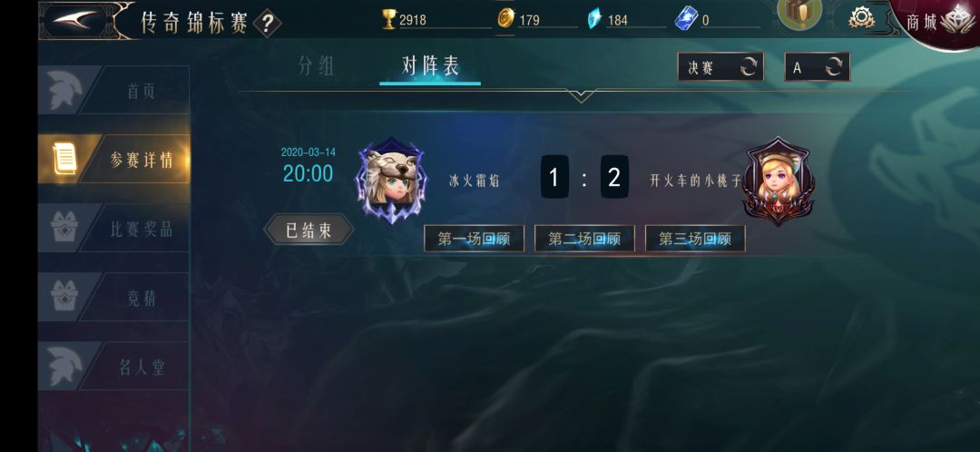Watch the 第三场回顾 replay
Image resolution: width=980 pixels, height=452 pixels.
(x=695, y=239)
